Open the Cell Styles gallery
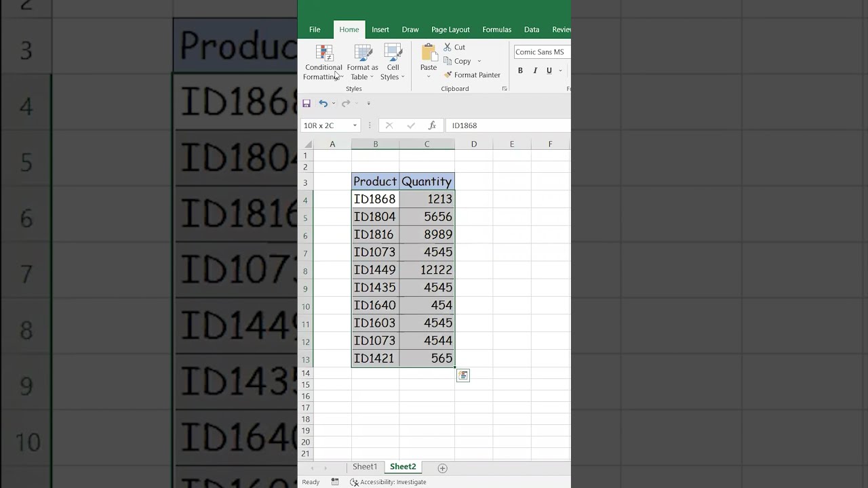868x488 pixels. coord(393,62)
